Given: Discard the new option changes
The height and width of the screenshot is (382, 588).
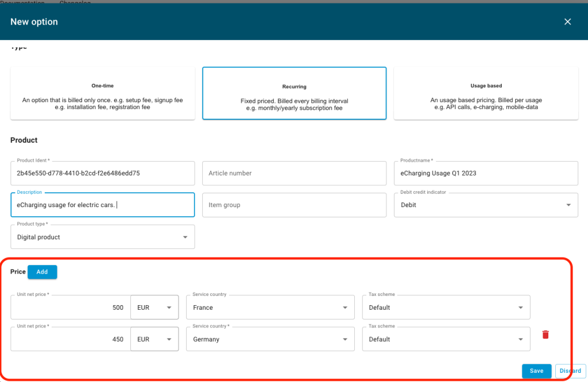Looking at the screenshot, I should coord(570,371).
